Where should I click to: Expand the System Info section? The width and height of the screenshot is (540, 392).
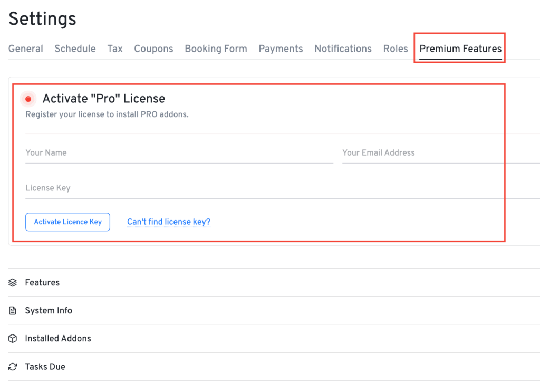click(x=49, y=310)
